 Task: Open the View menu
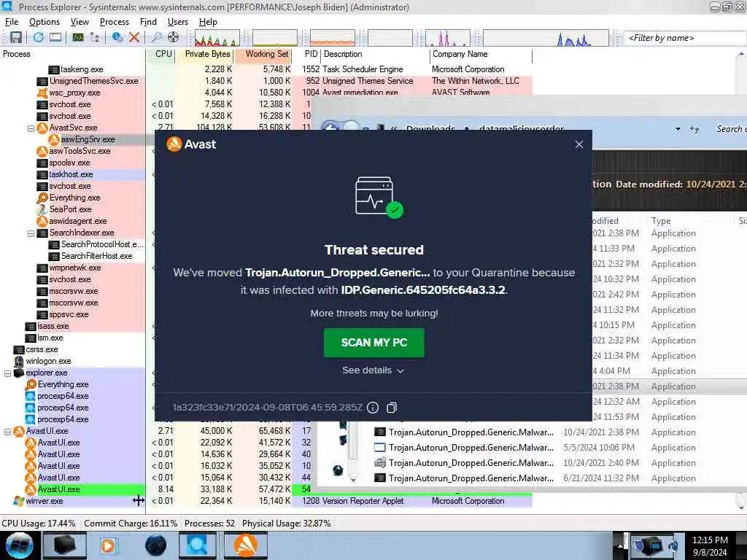point(80,22)
